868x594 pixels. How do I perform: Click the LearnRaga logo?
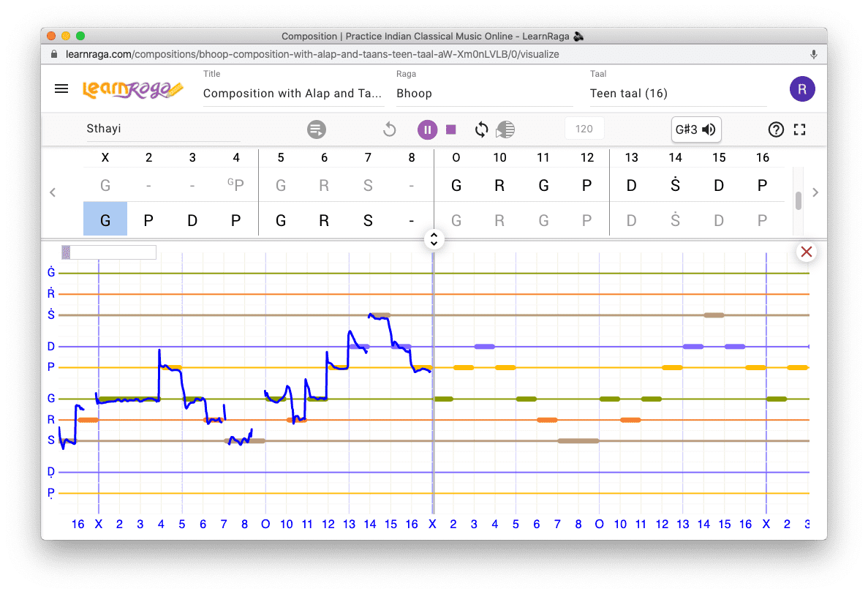tap(134, 89)
